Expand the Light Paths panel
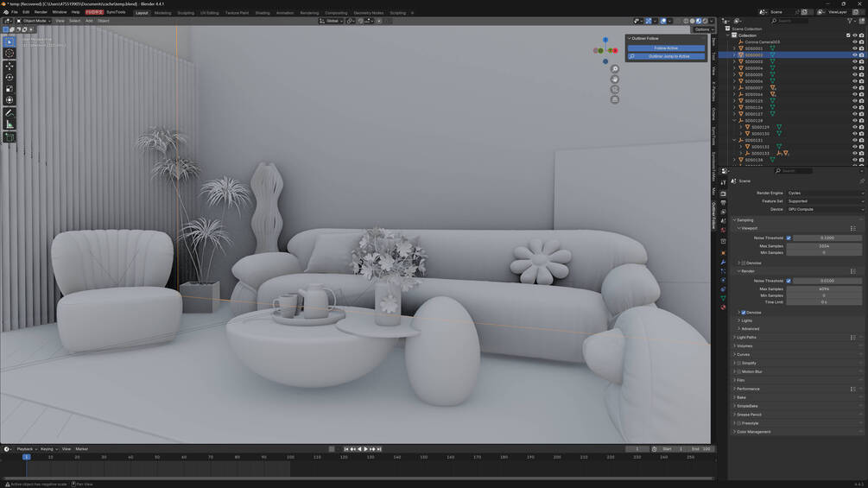Screen dimensions: 868x488 pyautogui.click(x=746, y=338)
